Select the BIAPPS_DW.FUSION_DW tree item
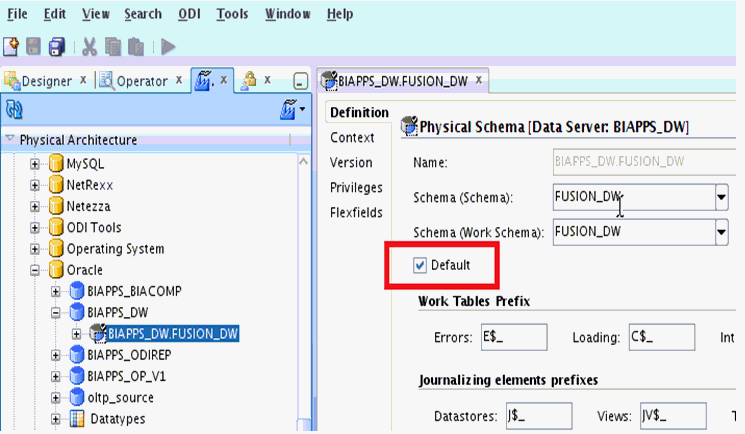This screenshot has height=434, width=745. (x=172, y=334)
